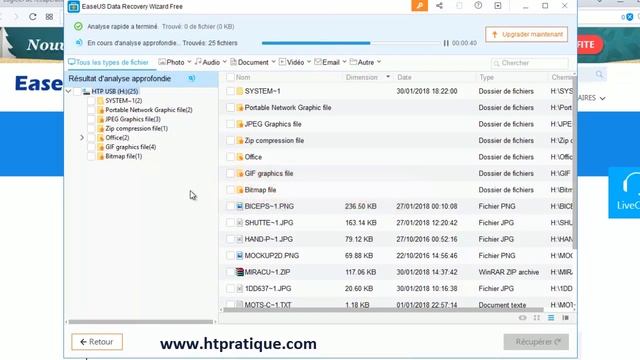This screenshot has height=360, width=640.
Task: Open the help question mark icon
Action: tap(478, 6)
